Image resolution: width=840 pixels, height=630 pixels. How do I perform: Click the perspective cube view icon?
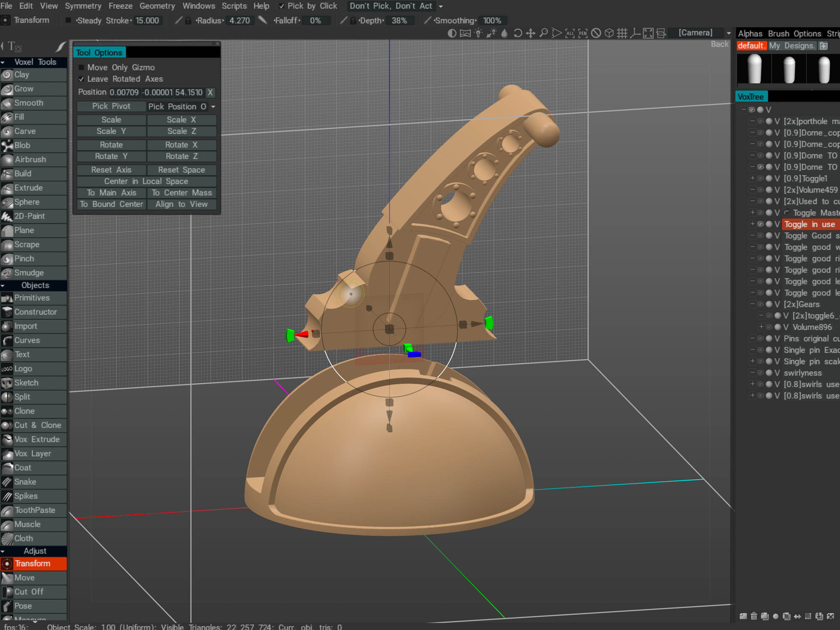[609, 33]
